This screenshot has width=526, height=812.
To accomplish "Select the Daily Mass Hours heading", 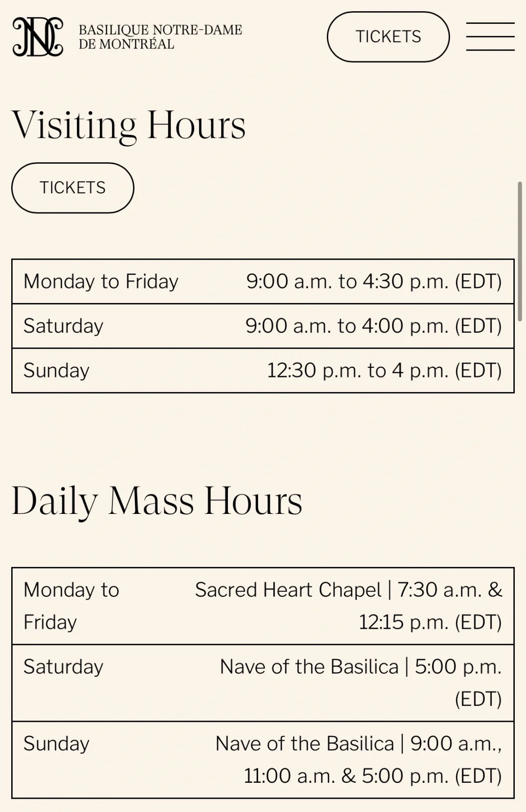I will click(157, 502).
